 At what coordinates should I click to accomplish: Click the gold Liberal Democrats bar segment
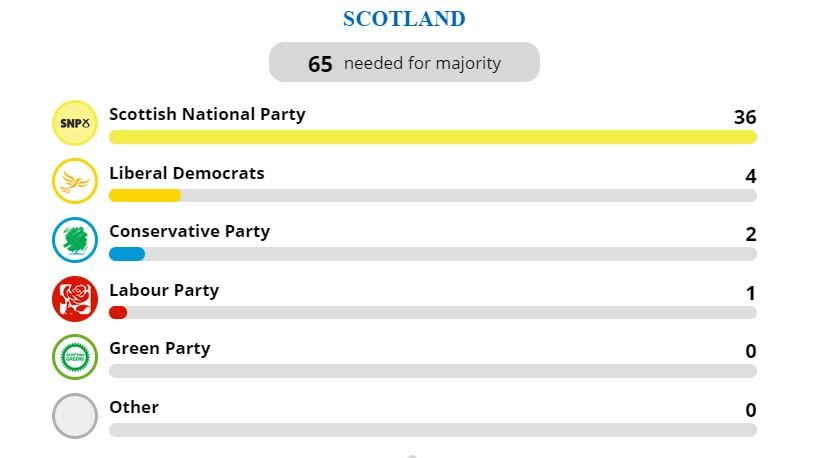tap(145, 196)
